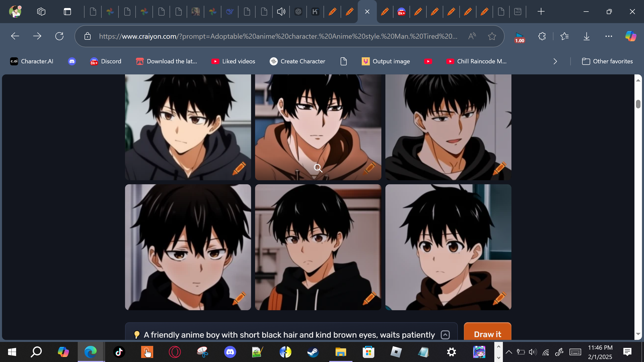Open browser extensions puzzle icon
The height and width of the screenshot is (362, 644).
click(542, 36)
